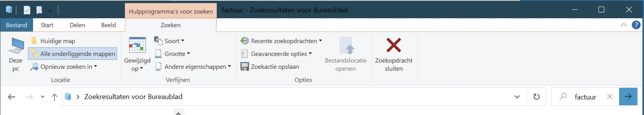Open the help question mark icon
The width and height of the screenshot is (644, 115).
pos(636,25)
